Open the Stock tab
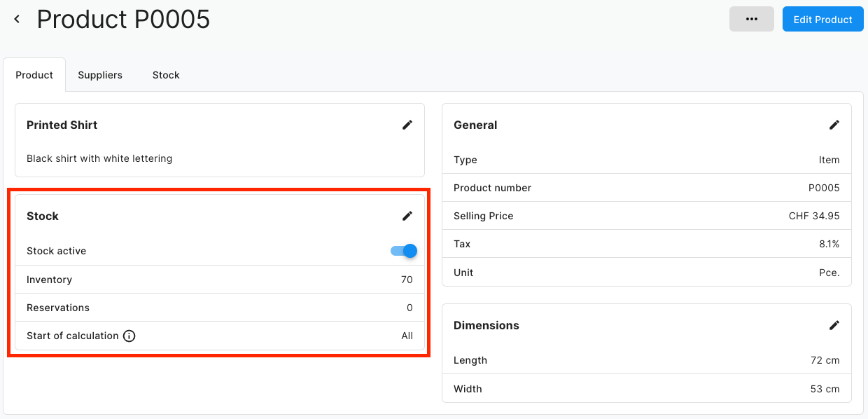 (x=166, y=75)
